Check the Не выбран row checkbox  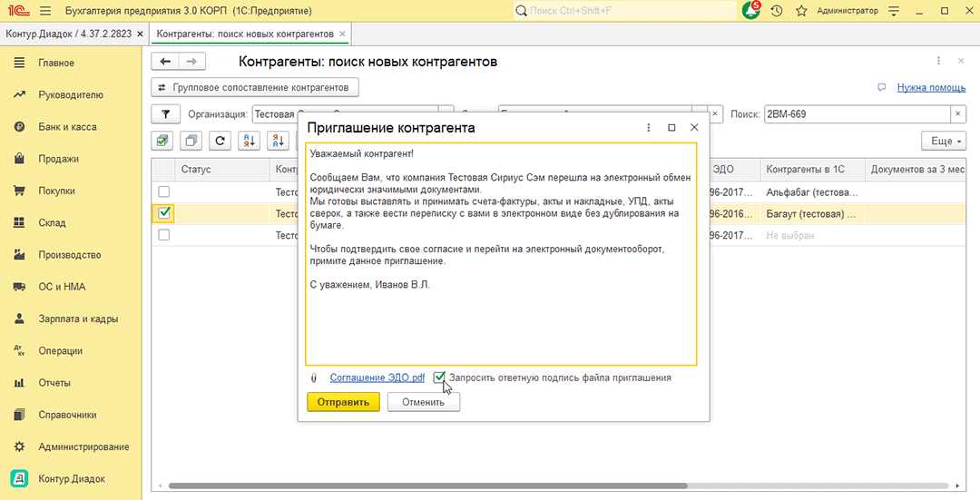[163, 235]
